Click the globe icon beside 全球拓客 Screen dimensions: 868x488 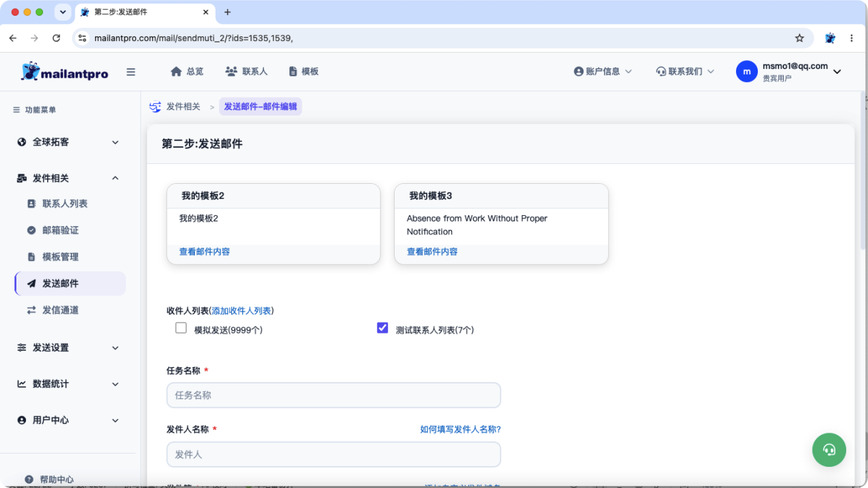[22, 142]
